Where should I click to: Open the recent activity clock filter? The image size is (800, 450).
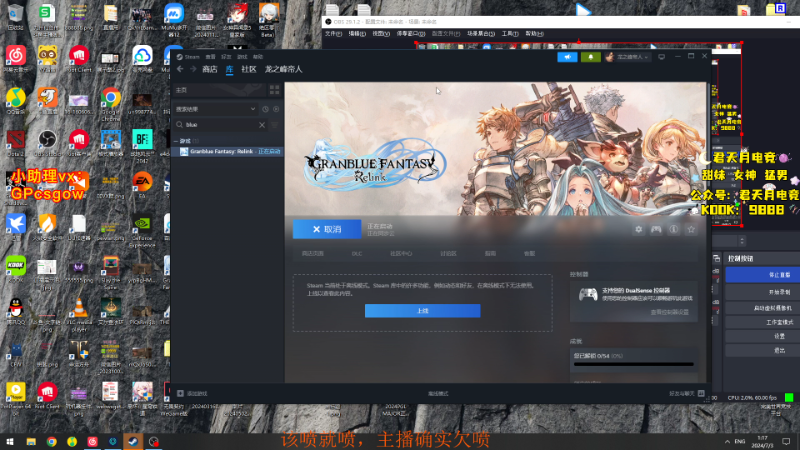tap(265, 109)
